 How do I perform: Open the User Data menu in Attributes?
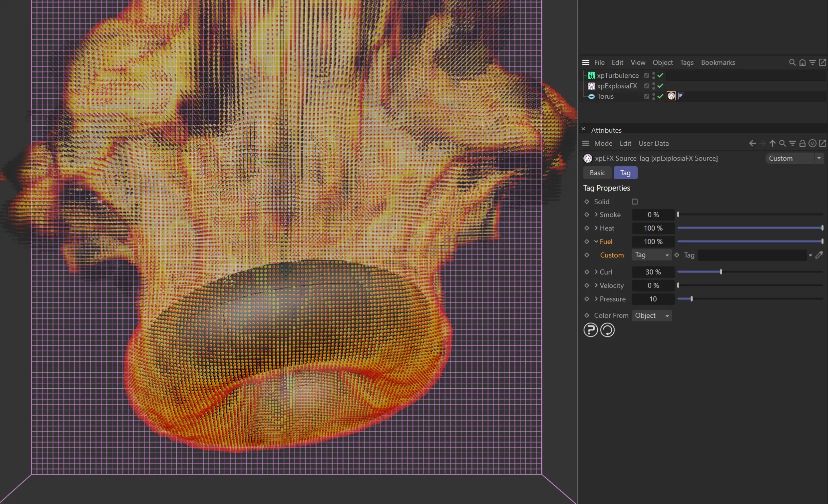coord(654,143)
